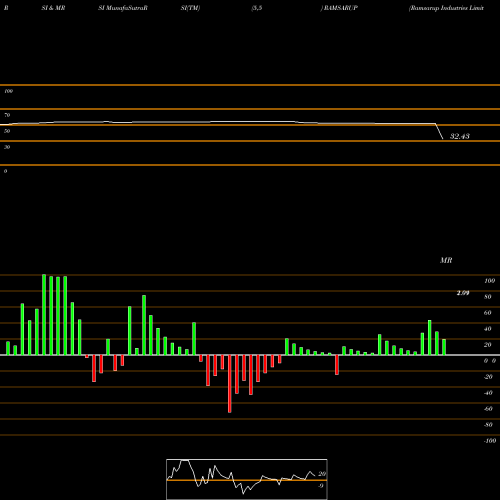Click the '(5,5' parameter text in header

257,8
